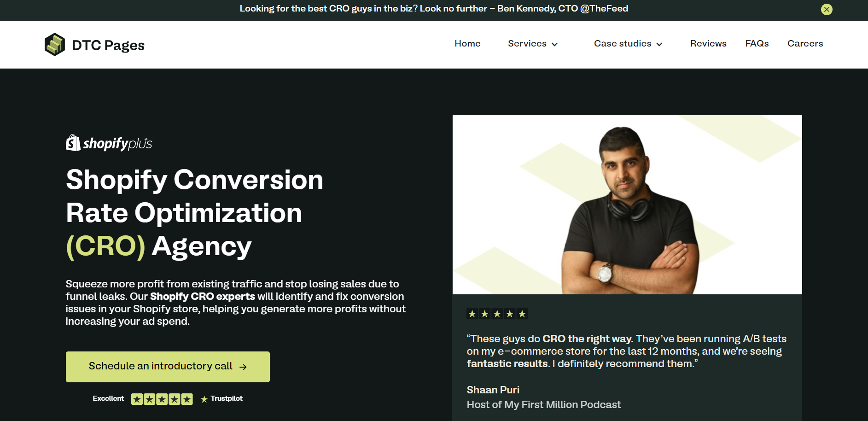Click the DTC Pages brand name
The width and height of the screenshot is (868, 421).
pyautogui.click(x=108, y=45)
